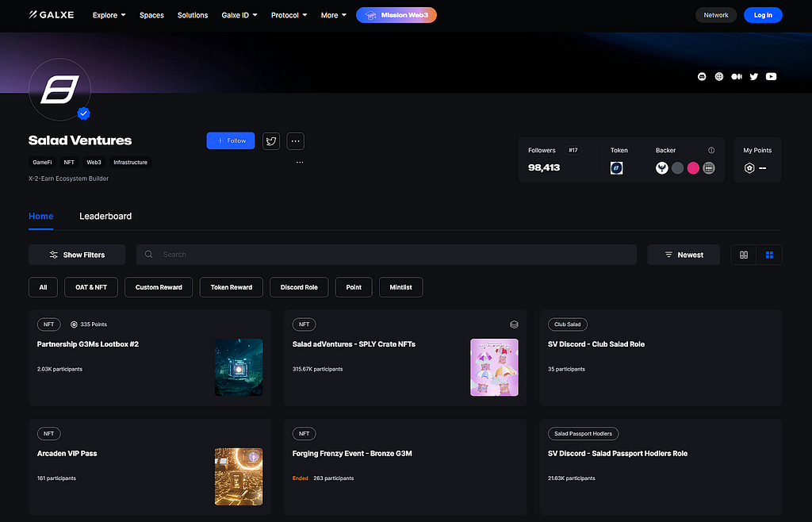The width and height of the screenshot is (812, 522).
Task: Open the Newest sort dropdown
Action: pyautogui.click(x=684, y=255)
